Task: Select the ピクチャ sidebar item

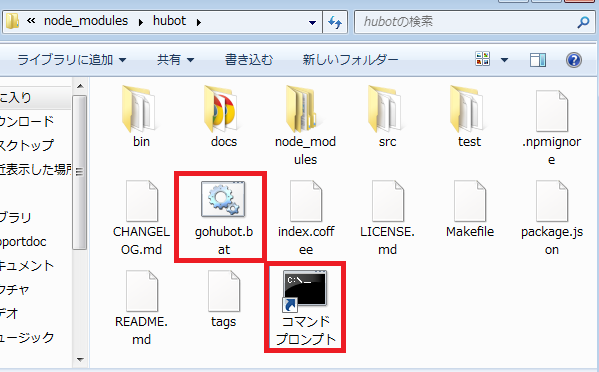Action: pyautogui.click(x=15, y=290)
